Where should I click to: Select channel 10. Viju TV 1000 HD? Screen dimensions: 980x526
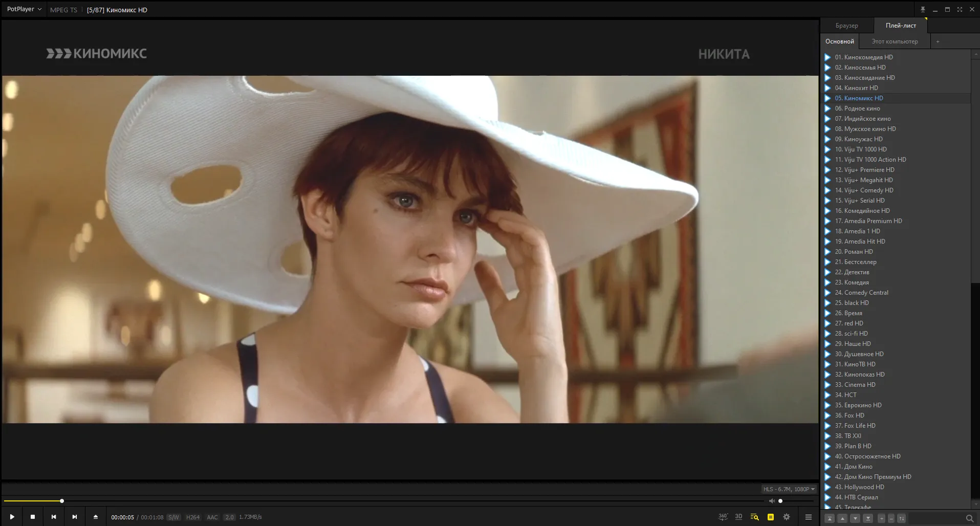click(x=897, y=149)
